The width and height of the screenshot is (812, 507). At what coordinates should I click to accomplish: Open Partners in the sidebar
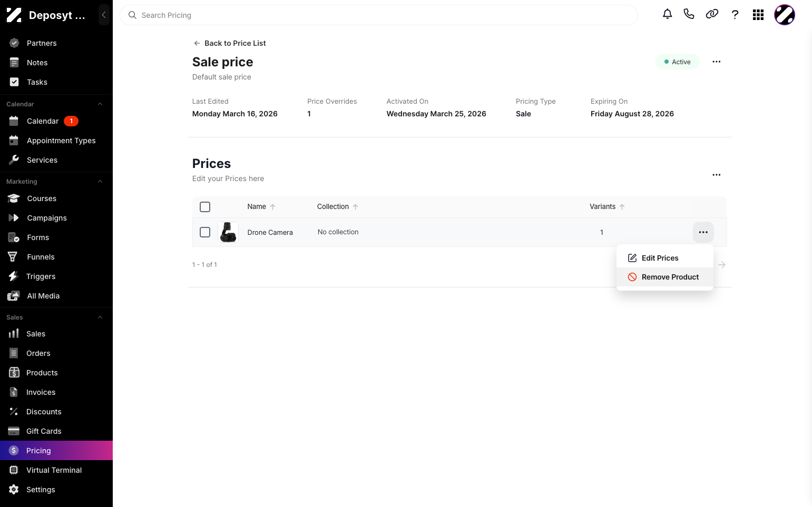click(x=56, y=43)
